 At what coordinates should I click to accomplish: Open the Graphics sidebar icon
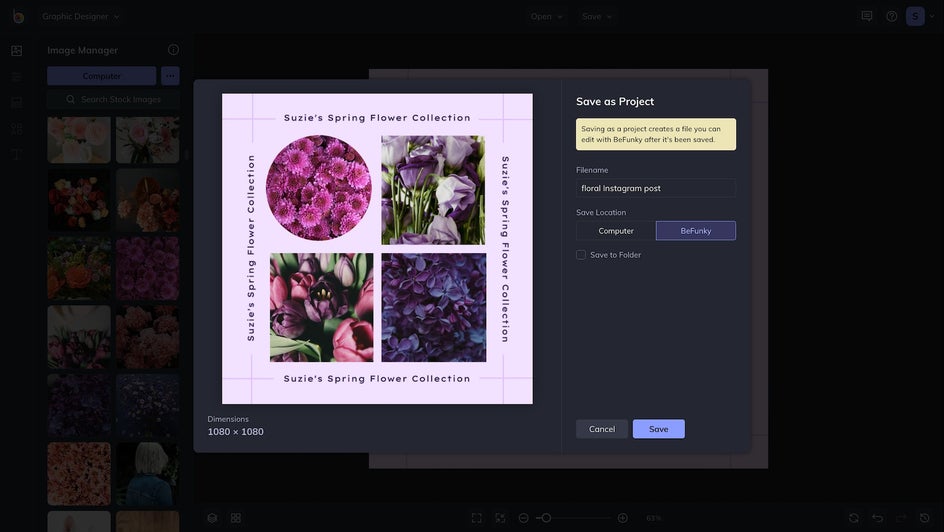(17, 128)
